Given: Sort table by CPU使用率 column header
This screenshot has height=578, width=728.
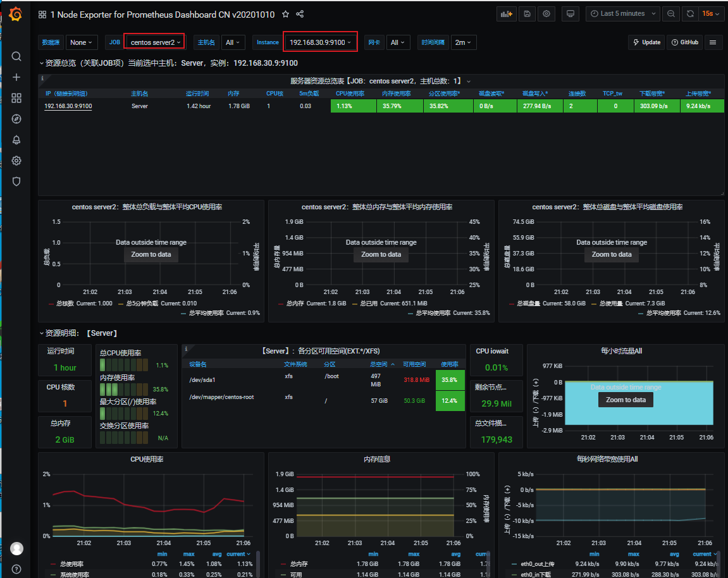Looking at the screenshot, I should [350, 94].
